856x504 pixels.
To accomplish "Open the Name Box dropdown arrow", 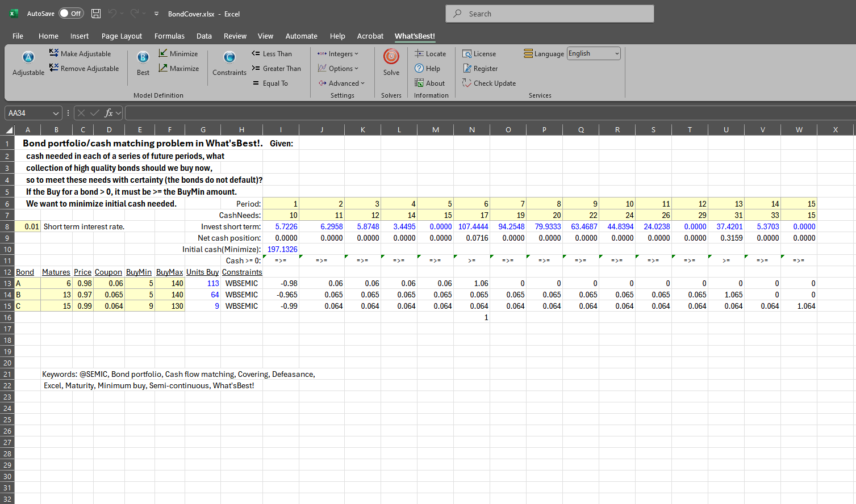I will click(56, 113).
